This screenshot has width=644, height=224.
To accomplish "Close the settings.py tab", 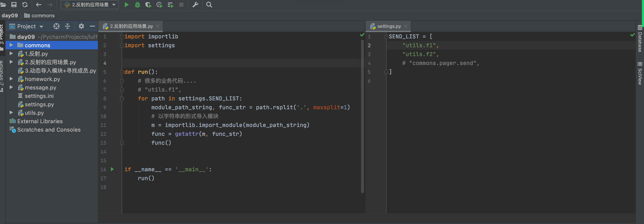I will (x=406, y=26).
